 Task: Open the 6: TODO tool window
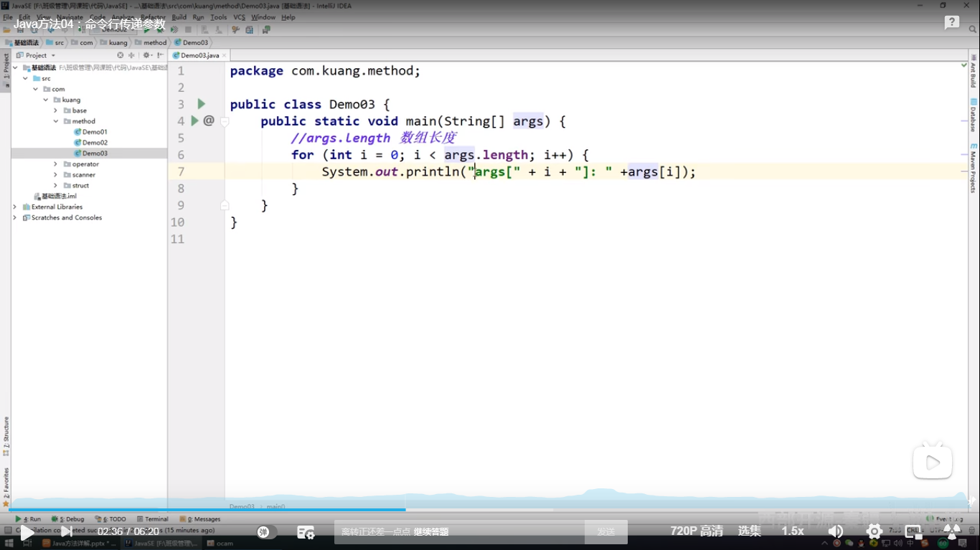[x=110, y=518]
